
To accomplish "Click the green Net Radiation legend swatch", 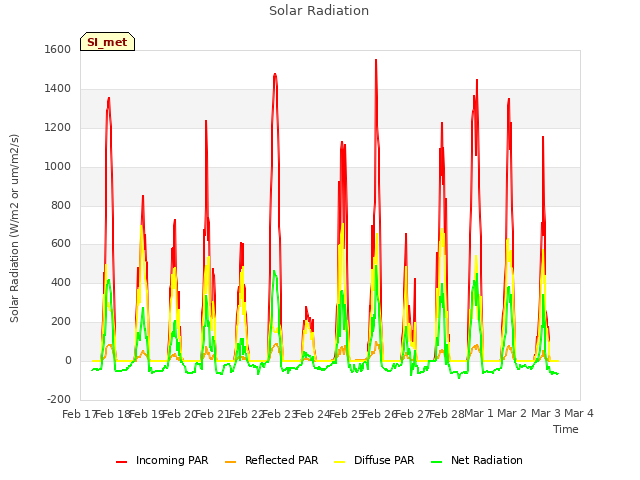I will pyautogui.click(x=437, y=461).
